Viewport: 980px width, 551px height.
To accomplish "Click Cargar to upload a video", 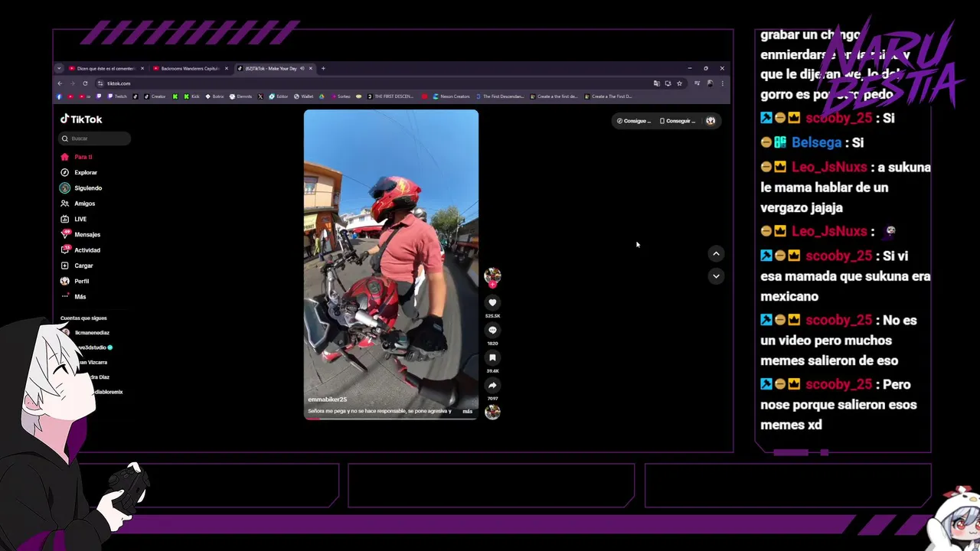I will tap(77, 266).
